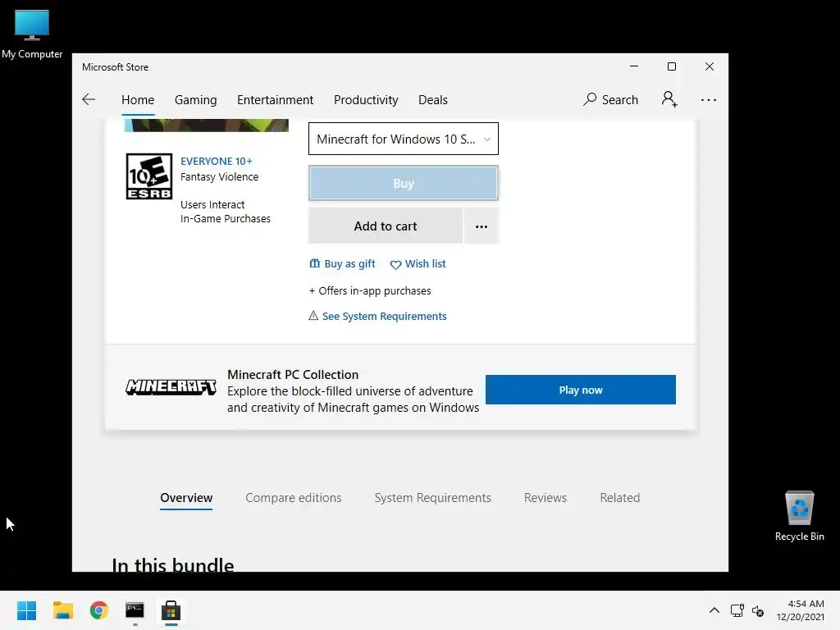This screenshot has width=840, height=630.
Task: Click the Microsoft Store taskbar icon
Action: 171,610
